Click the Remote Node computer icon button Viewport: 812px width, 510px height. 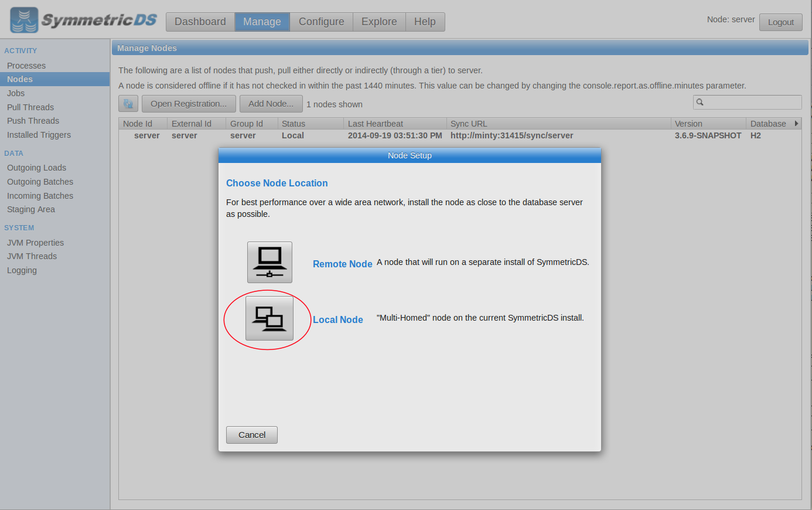coord(269,262)
